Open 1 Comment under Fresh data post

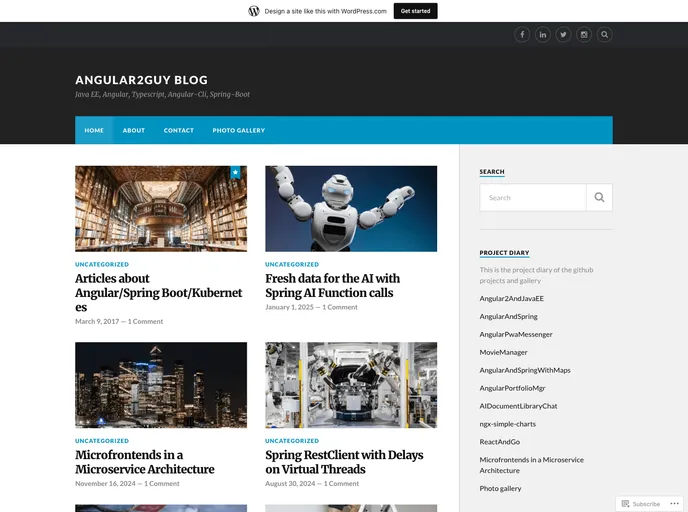tap(340, 307)
